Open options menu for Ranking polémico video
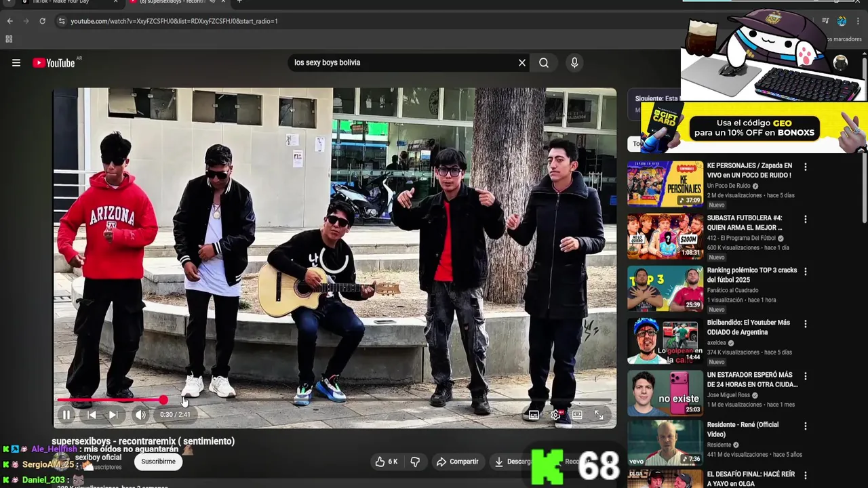This screenshot has height=488, width=868. (x=806, y=271)
